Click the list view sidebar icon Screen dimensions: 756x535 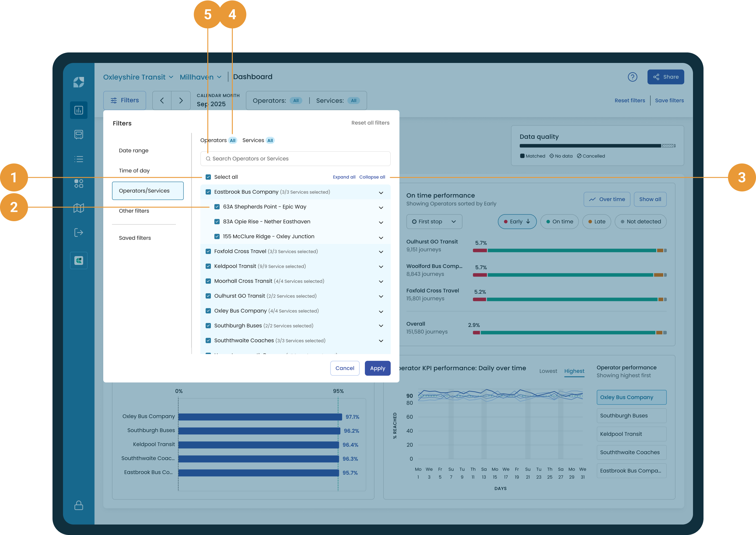click(x=78, y=159)
